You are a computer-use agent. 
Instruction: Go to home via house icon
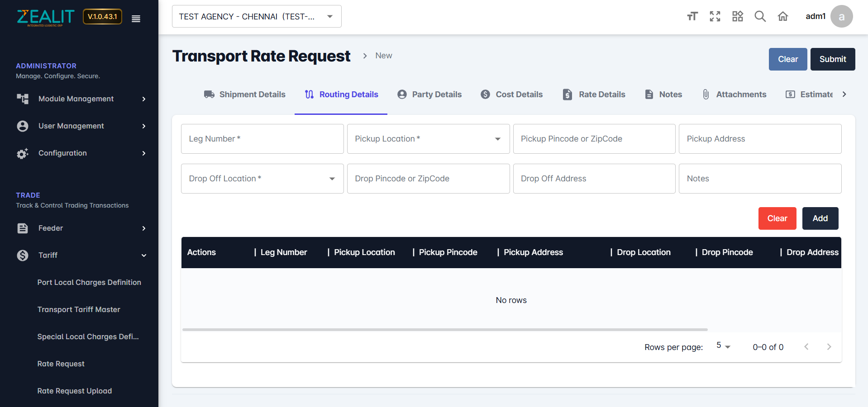tap(782, 17)
